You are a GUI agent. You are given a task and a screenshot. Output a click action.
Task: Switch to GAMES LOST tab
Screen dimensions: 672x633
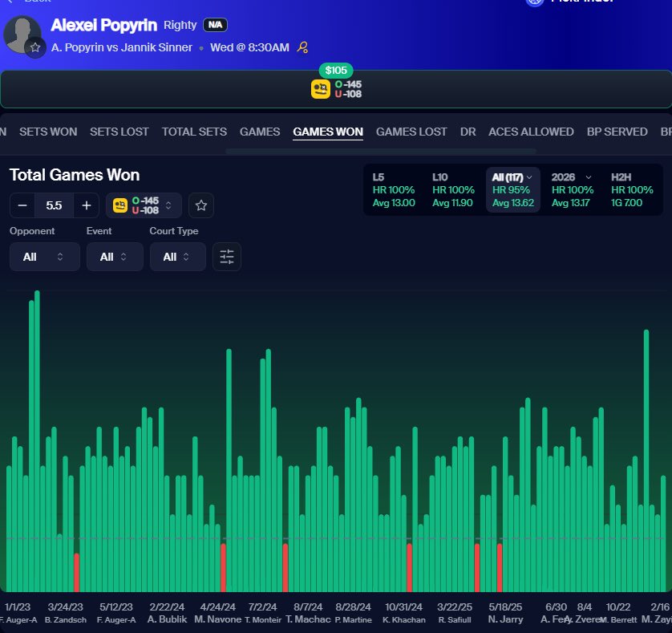coord(411,132)
